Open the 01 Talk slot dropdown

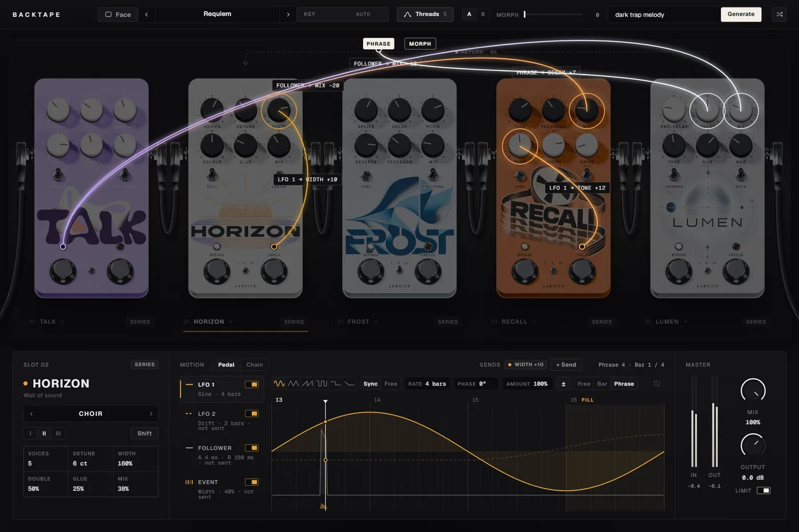[47, 322]
